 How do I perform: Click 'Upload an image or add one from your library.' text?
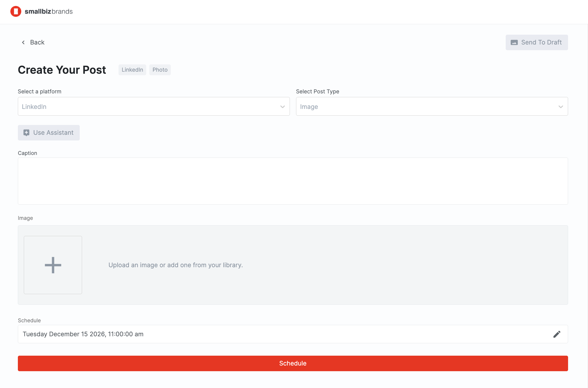pos(176,265)
